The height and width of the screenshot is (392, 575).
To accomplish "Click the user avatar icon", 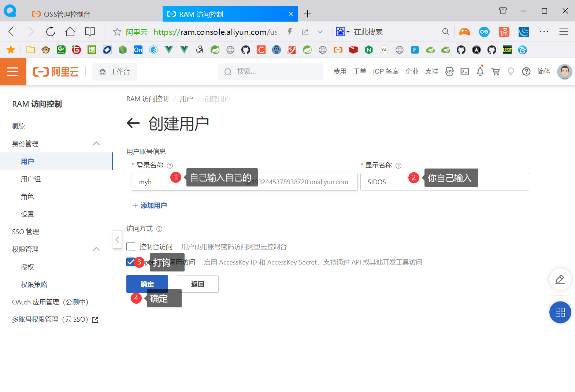I will [x=564, y=72].
